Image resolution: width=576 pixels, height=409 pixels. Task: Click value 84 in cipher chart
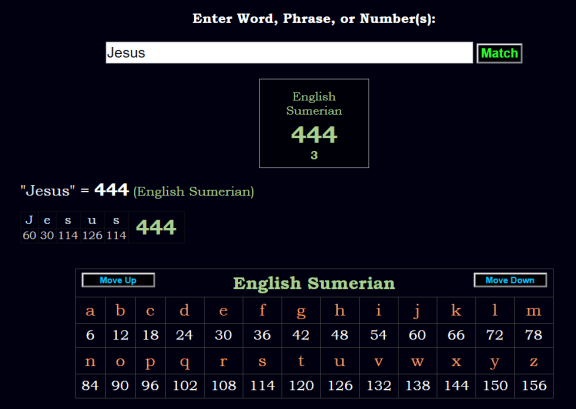tap(90, 386)
